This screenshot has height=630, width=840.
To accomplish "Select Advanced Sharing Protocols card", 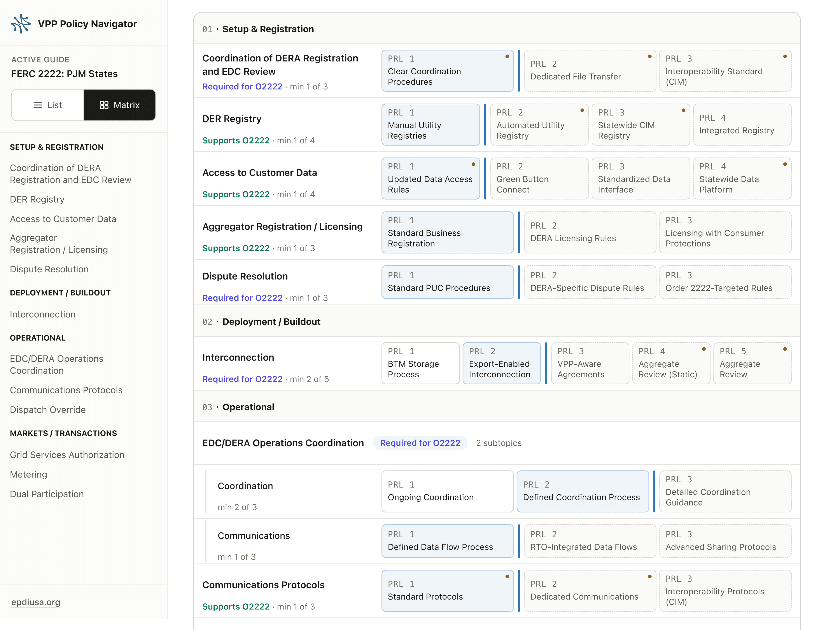I will click(x=725, y=541).
